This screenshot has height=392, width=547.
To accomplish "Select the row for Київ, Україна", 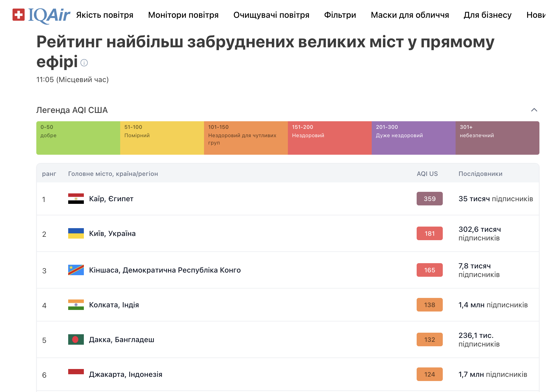I will pyautogui.click(x=112, y=234).
